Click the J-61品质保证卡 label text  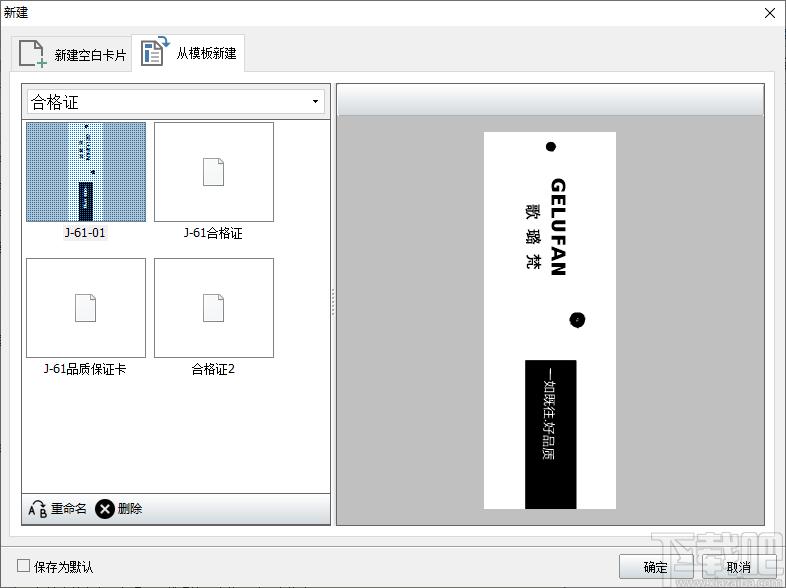(x=85, y=369)
